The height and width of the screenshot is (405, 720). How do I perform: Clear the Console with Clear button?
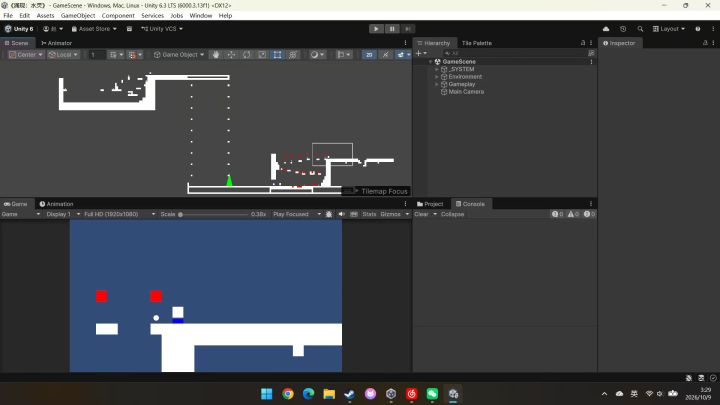click(421, 214)
